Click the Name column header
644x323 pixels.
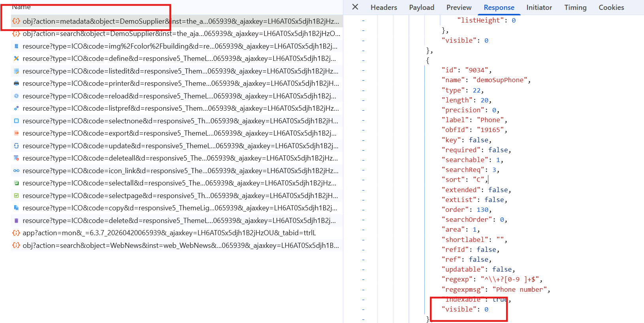tap(21, 7)
